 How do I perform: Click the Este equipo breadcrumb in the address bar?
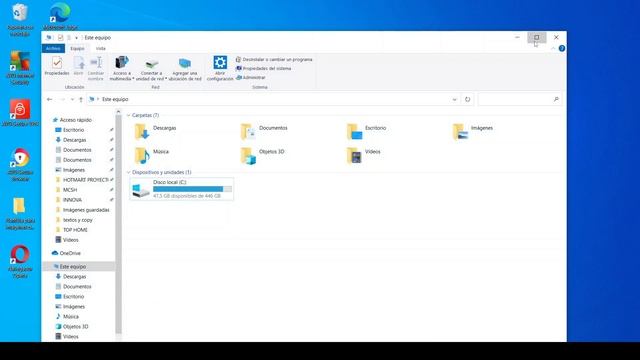pyautogui.click(x=115, y=99)
